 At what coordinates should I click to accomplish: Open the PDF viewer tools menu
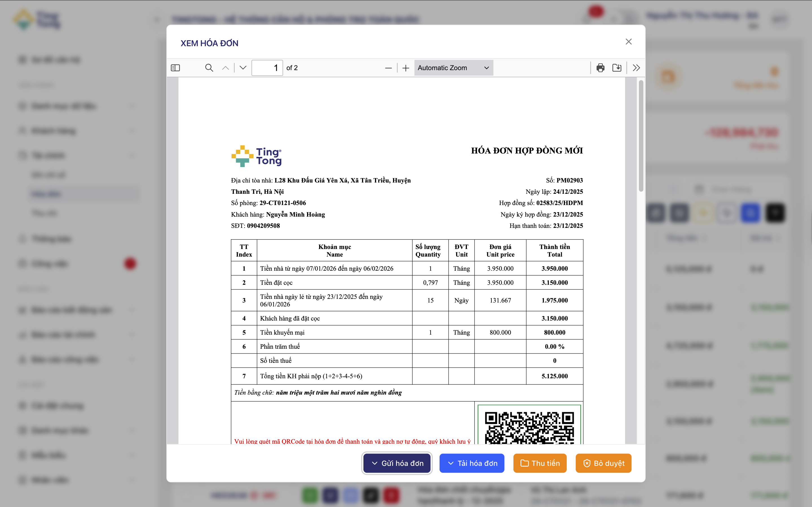tap(636, 68)
